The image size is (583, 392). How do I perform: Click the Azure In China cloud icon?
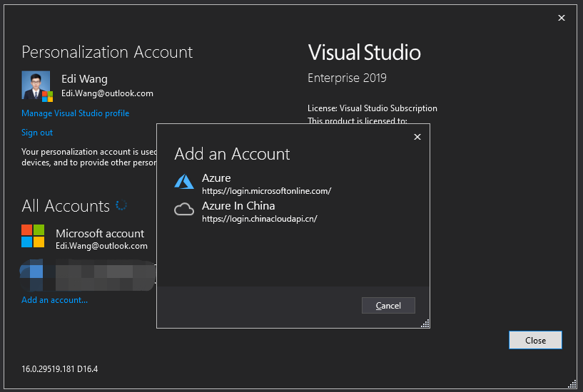click(x=184, y=210)
